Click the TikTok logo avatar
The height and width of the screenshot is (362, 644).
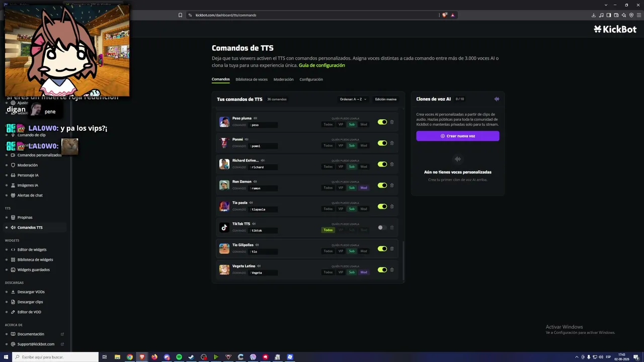224,227
